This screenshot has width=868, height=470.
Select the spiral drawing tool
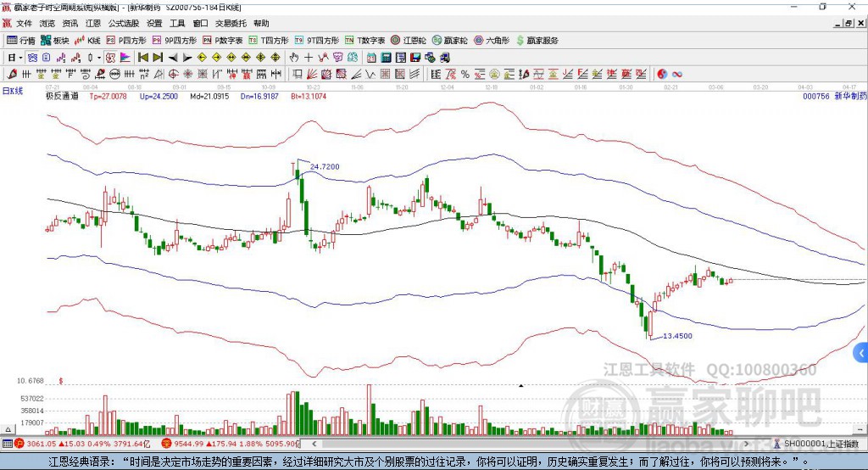86,74
